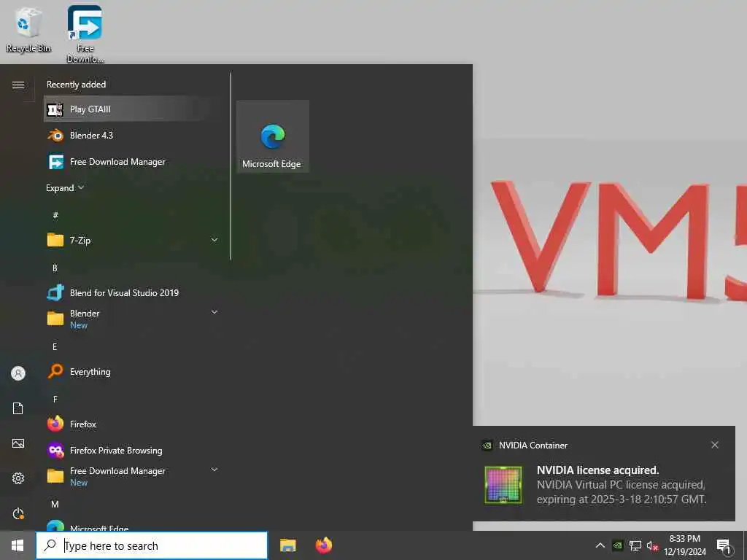
Task: Click the Microsoft Edge pinned tile
Action: point(273,136)
